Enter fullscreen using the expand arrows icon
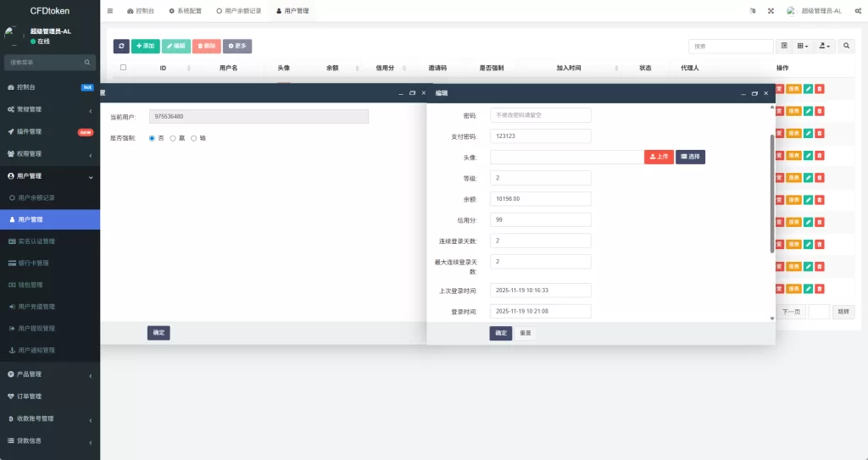868x460 pixels. [x=771, y=11]
